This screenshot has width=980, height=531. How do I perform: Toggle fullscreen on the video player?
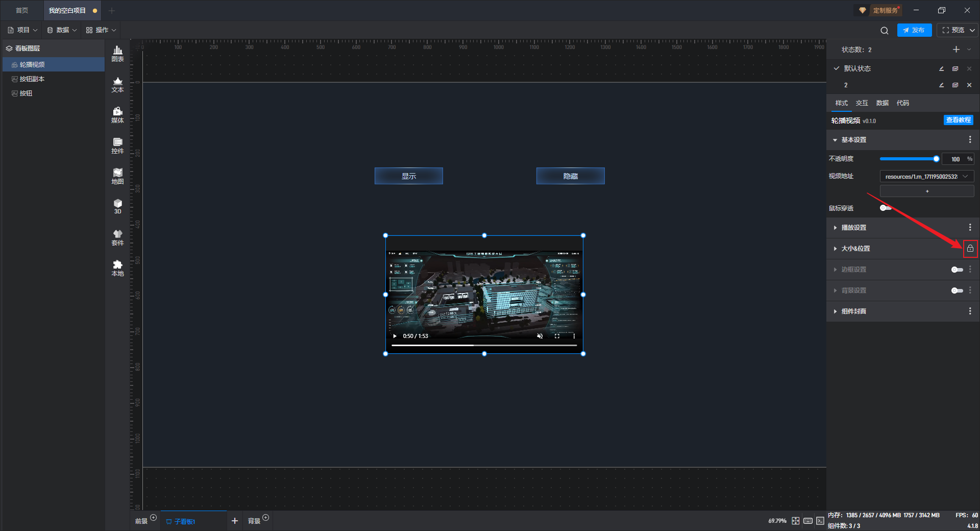pos(557,336)
